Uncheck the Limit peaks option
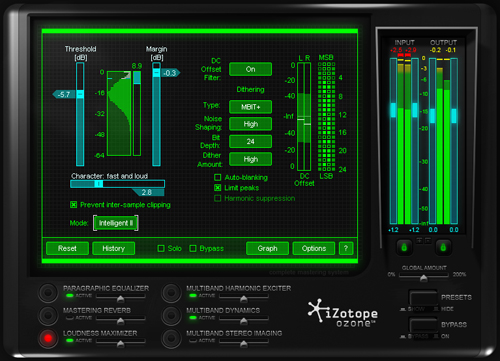Image resolution: width=500 pixels, height=361 pixels. click(218, 188)
